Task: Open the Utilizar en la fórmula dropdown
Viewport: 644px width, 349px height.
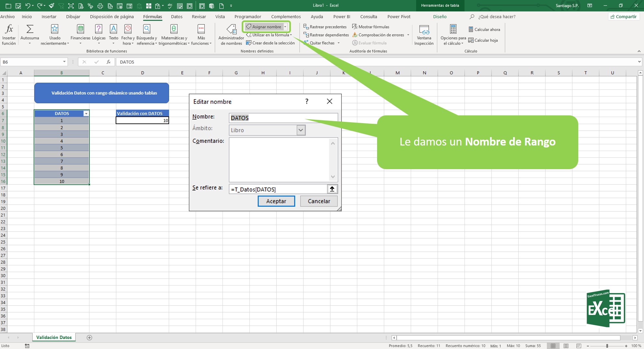Action: tap(269, 35)
